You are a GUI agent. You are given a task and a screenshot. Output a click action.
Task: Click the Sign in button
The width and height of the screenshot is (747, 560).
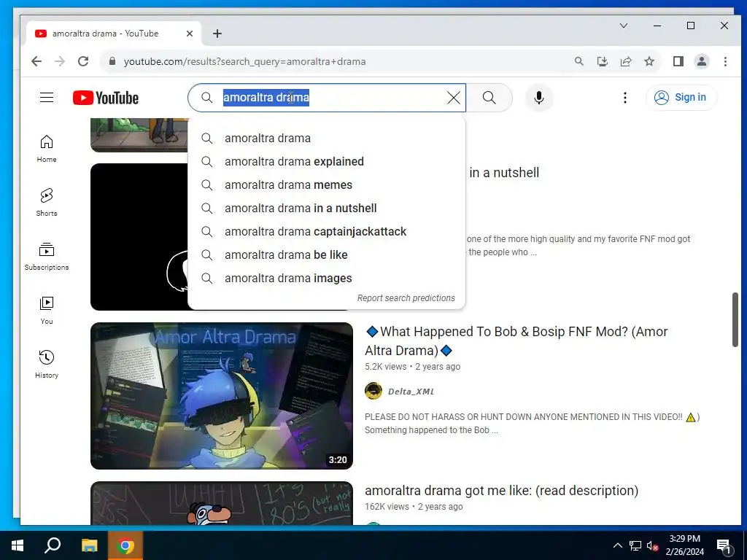[681, 98]
